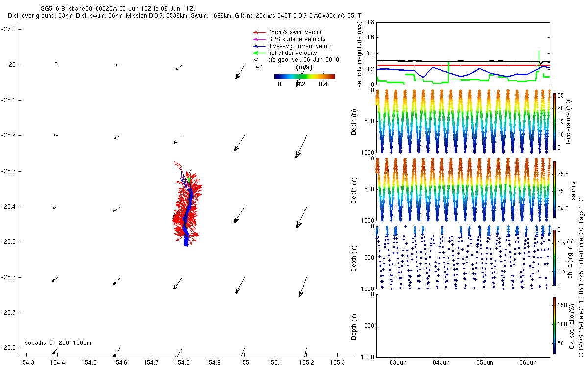
Task: Click the -28.3 latitude tick label
Action: 8,171
